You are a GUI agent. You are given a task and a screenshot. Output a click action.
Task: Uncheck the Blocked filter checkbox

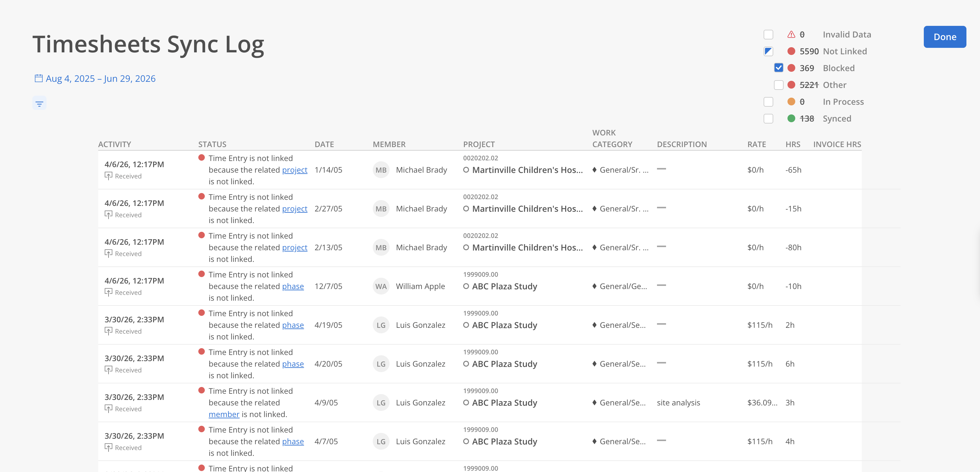click(778, 68)
